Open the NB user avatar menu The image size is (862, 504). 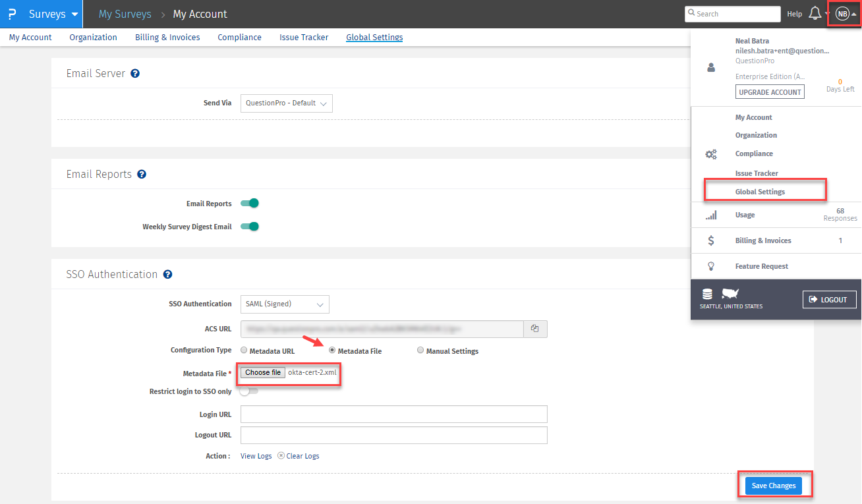point(842,13)
